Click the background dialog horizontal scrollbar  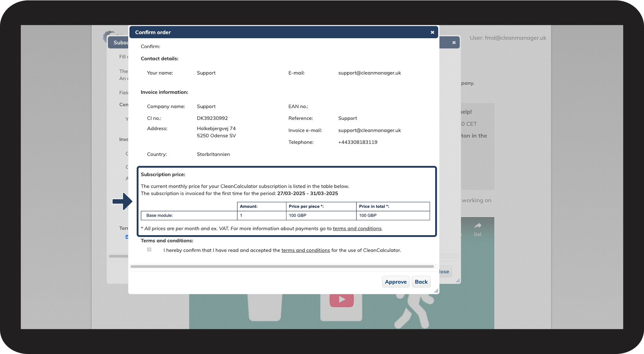(118, 256)
